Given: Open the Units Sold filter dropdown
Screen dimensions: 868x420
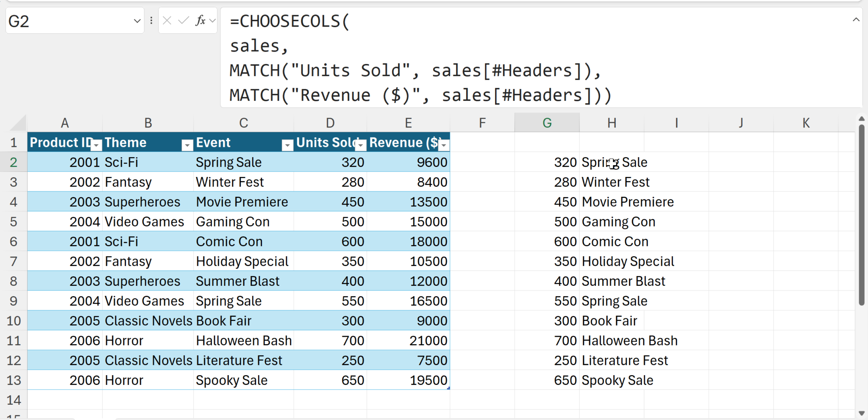Looking at the screenshot, I should (361, 145).
